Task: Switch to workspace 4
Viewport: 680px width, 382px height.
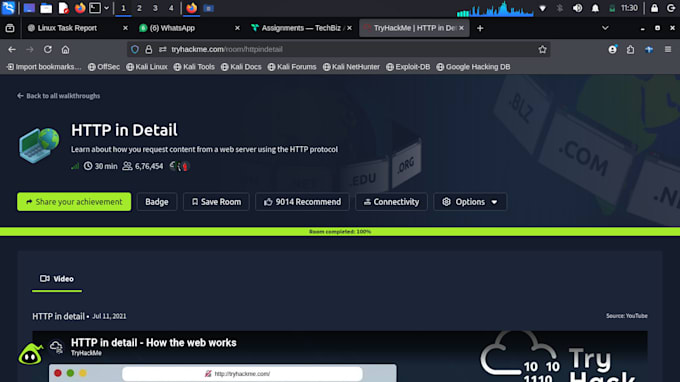Action: [171, 8]
